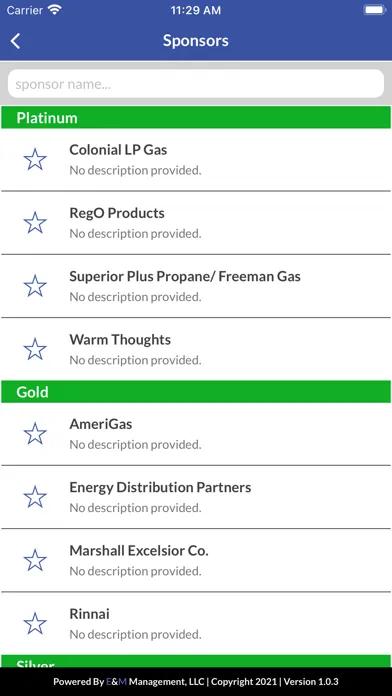Tap the Platinum section header

click(196, 118)
